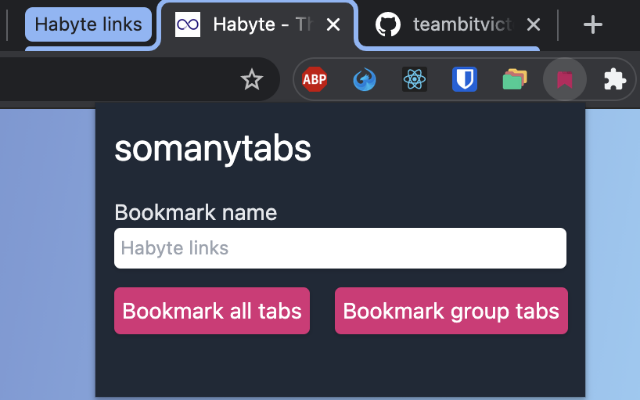
Task: Click the Bookmark all tabs button
Action: pyautogui.click(x=212, y=311)
